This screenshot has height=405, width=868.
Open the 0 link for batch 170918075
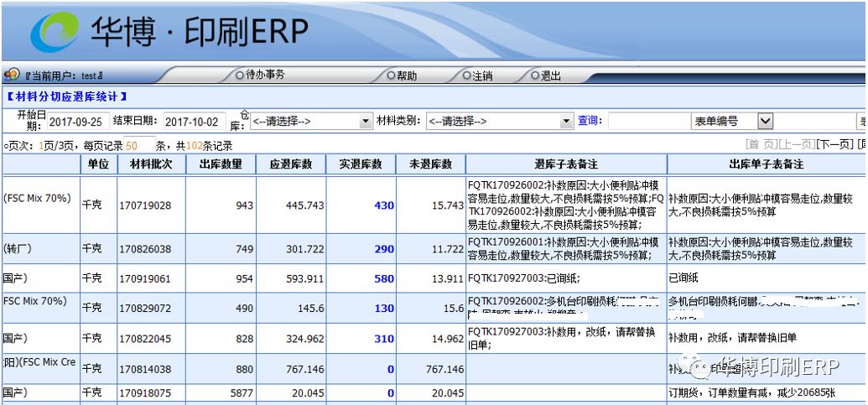(x=391, y=393)
